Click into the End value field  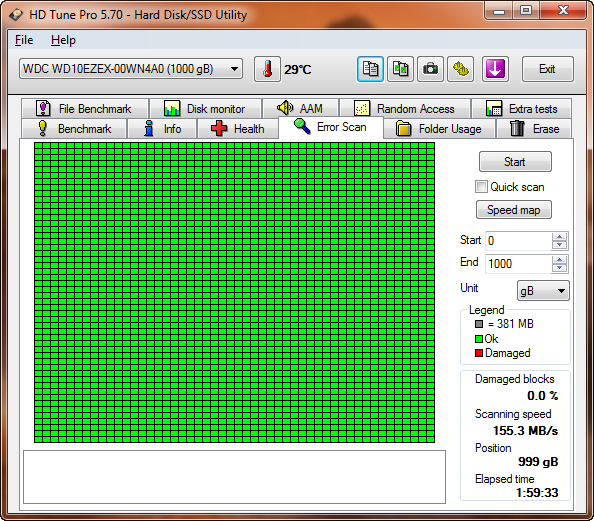point(518,264)
